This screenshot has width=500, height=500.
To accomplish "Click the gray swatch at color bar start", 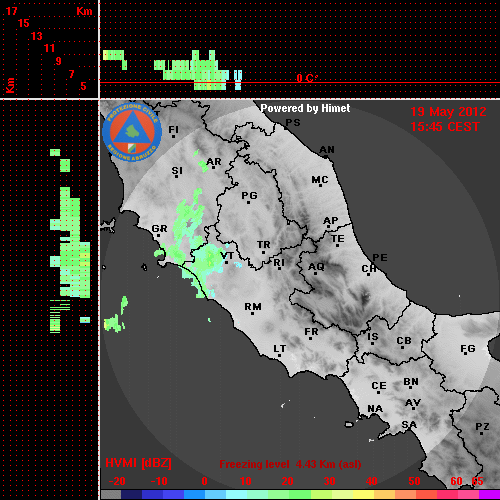I will [x=111, y=495].
